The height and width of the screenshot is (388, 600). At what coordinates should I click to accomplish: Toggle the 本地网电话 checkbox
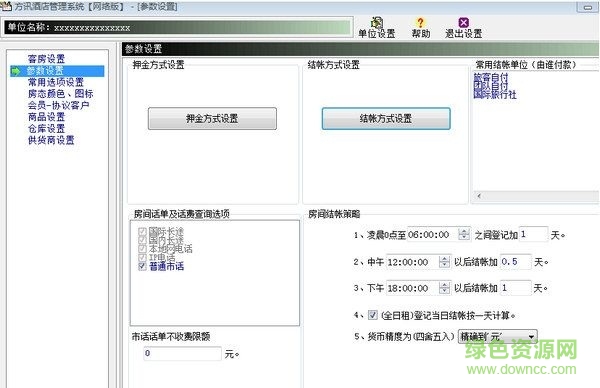click(142, 249)
